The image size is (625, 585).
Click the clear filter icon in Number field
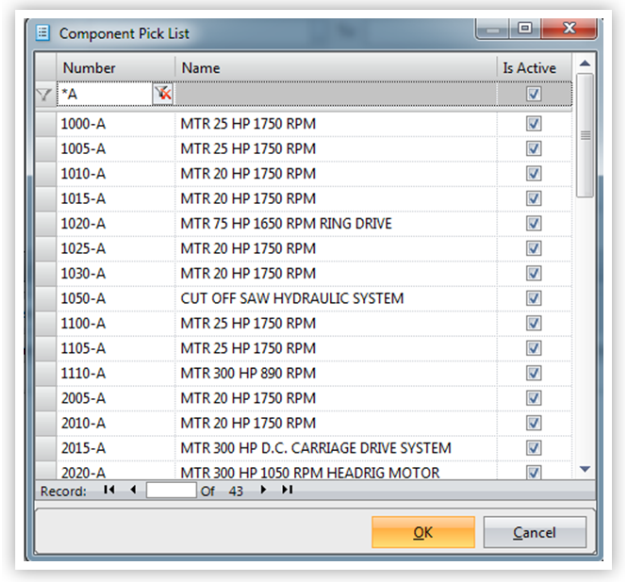162,94
